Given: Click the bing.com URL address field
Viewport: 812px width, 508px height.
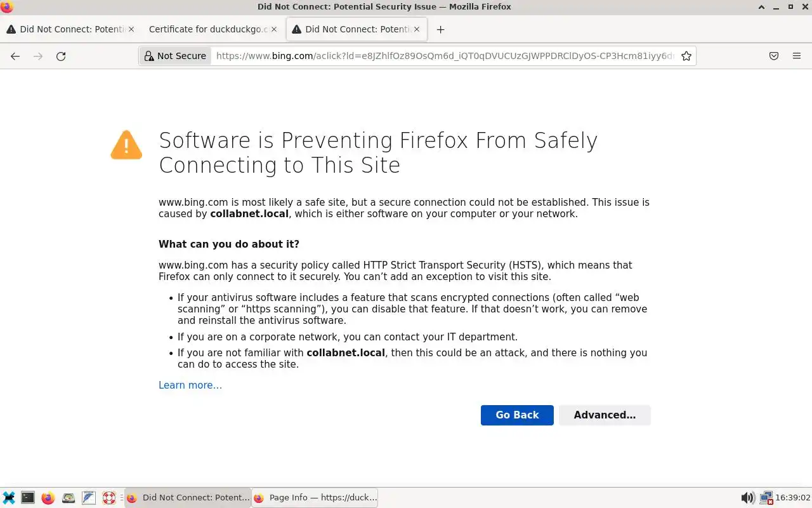Looking at the screenshot, I should point(444,56).
